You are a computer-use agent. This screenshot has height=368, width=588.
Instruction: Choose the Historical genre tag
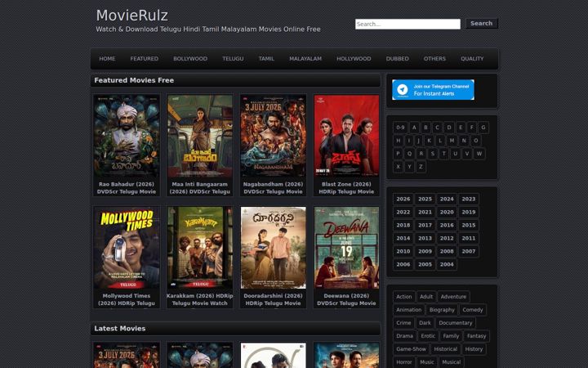tap(446, 349)
